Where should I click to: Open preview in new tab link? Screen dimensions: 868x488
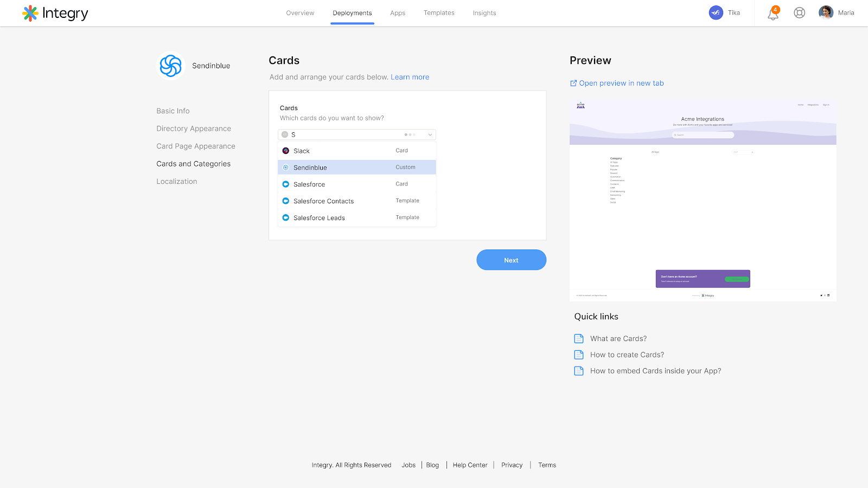(x=621, y=83)
